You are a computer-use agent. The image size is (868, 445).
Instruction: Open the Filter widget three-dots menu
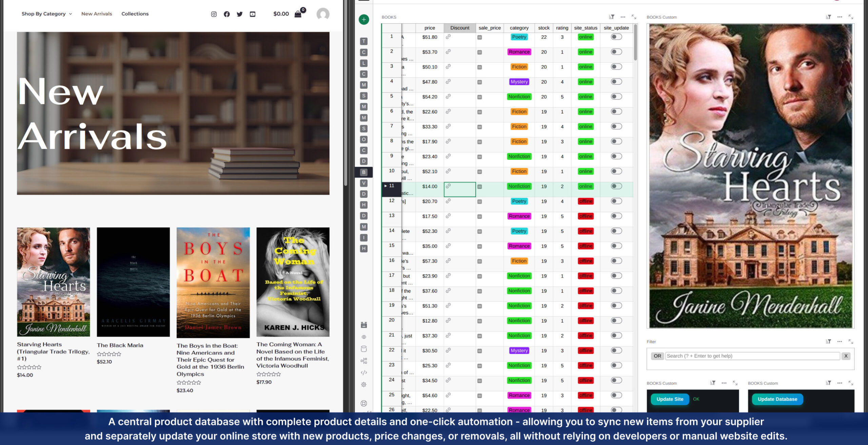coord(839,341)
